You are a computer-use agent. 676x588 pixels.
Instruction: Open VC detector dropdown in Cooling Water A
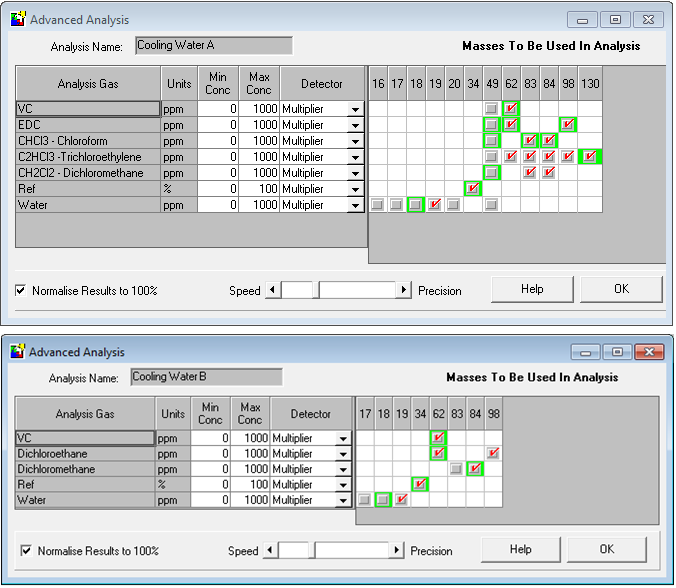point(355,109)
